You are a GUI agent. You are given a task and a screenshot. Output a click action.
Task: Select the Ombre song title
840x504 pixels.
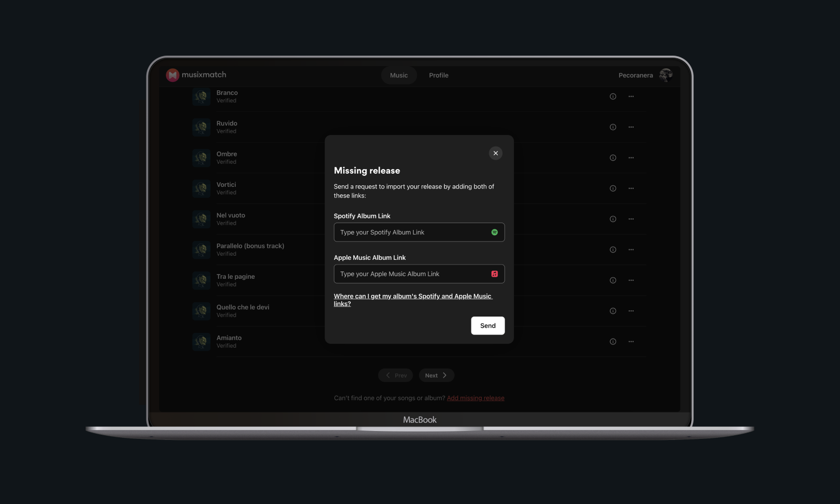(227, 154)
